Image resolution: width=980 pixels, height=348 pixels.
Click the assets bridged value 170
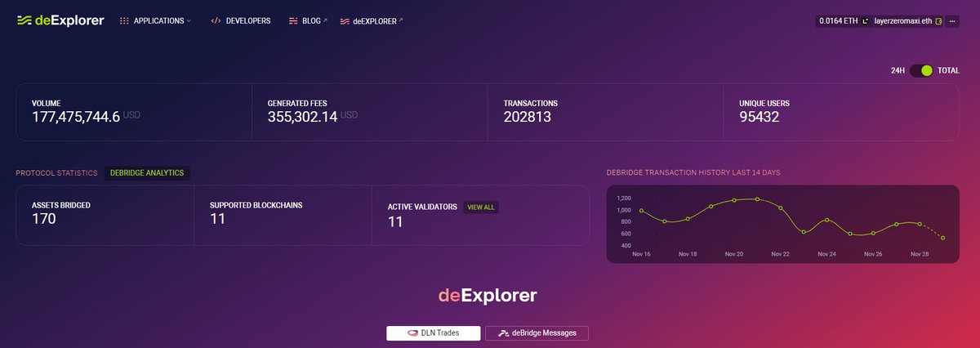tap(43, 219)
